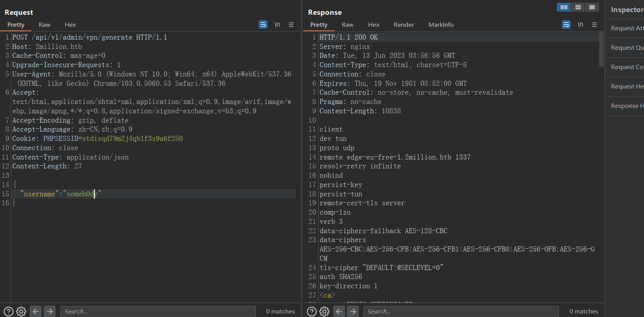The height and width of the screenshot is (317, 644).
Task: Click the auth SHA256 line
Action: pyautogui.click(x=341, y=277)
